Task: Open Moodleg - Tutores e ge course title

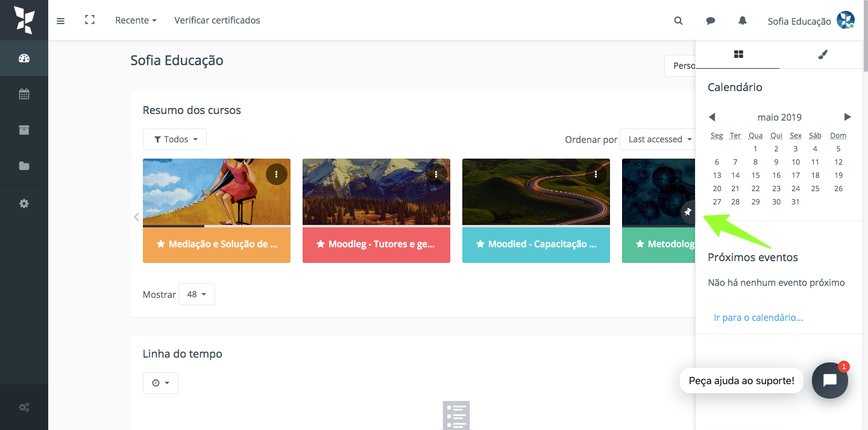Action: pyautogui.click(x=383, y=244)
